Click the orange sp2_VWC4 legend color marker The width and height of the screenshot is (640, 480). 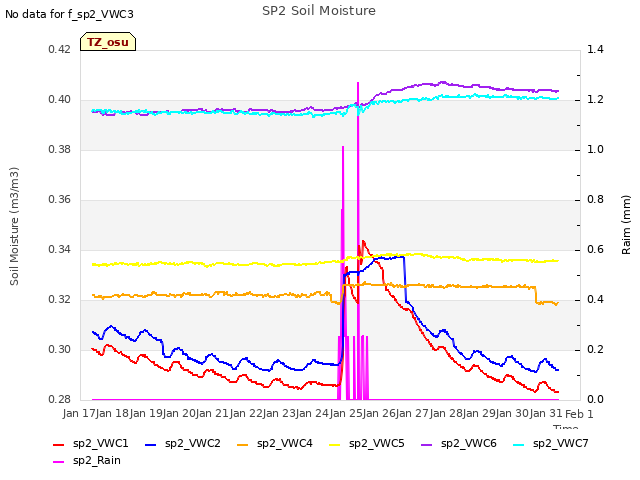[242, 444]
